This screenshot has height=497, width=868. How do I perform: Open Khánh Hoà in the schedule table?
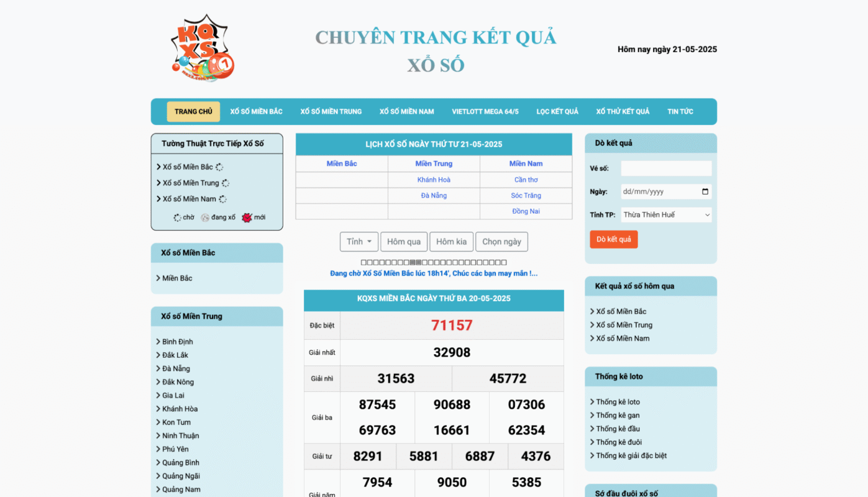pyautogui.click(x=434, y=180)
